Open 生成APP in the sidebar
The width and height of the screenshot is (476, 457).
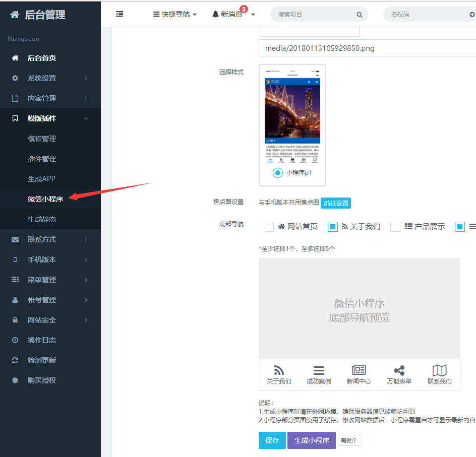click(x=41, y=179)
